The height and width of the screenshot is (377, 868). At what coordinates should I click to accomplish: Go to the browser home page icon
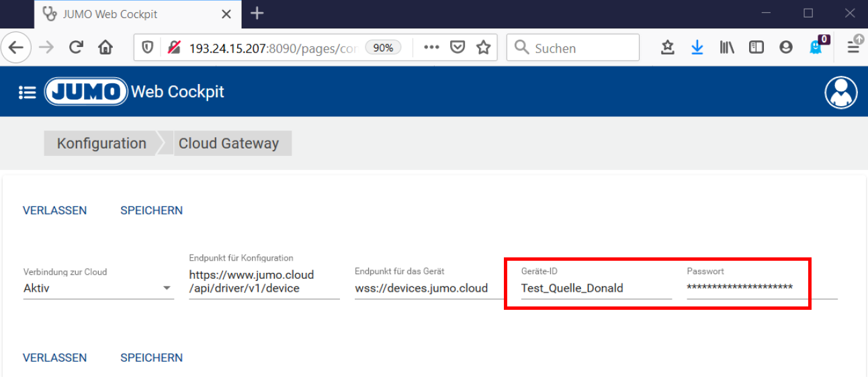(105, 48)
